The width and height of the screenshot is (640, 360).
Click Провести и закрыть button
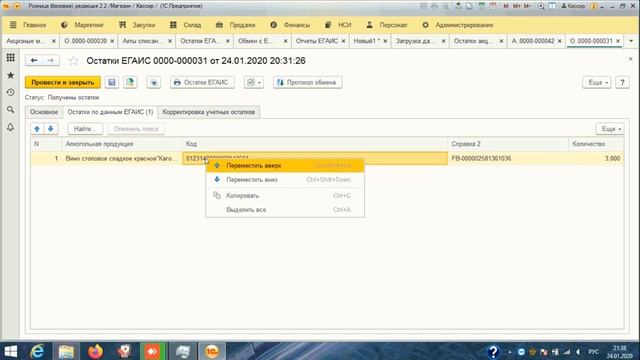tap(63, 82)
